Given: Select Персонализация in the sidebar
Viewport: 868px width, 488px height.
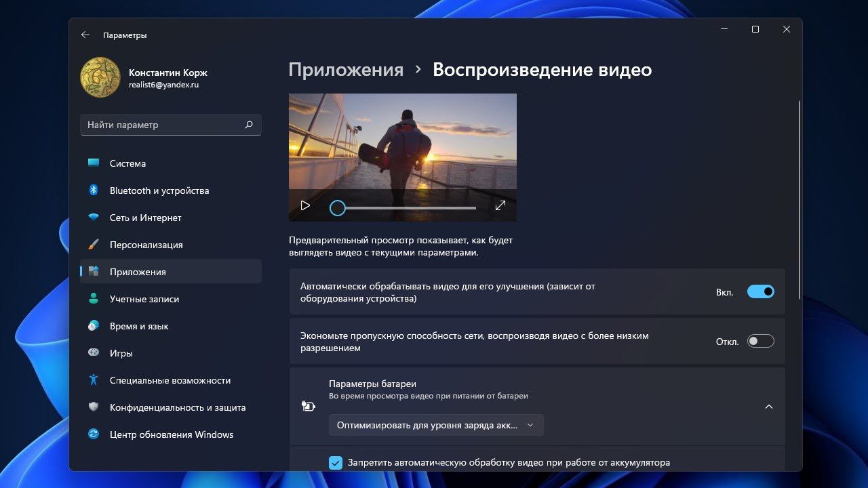Looking at the screenshot, I should (171, 245).
